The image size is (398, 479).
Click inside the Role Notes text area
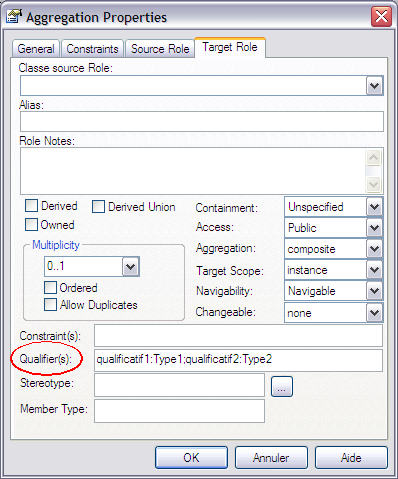coord(192,171)
